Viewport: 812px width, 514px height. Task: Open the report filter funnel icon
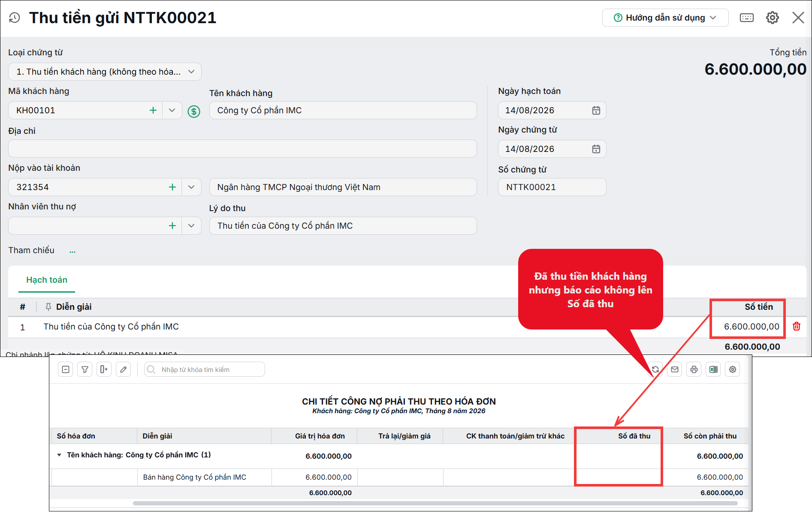click(x=85, y=369)
